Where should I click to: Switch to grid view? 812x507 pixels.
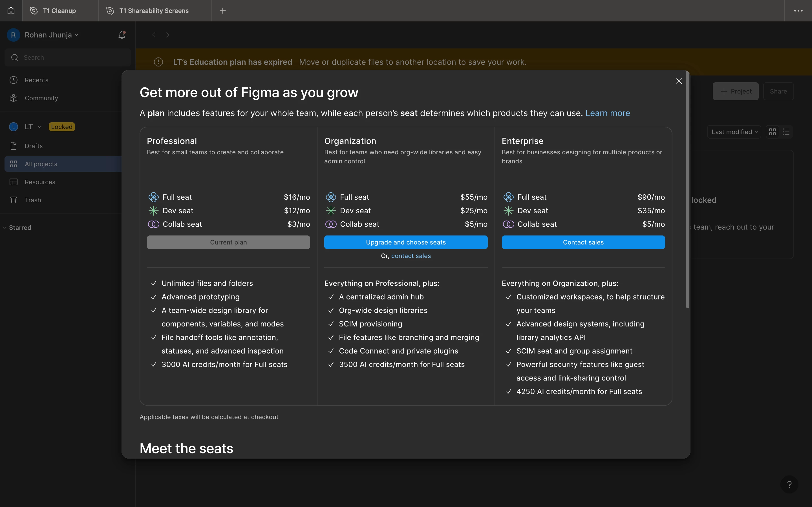coord(773,132)
